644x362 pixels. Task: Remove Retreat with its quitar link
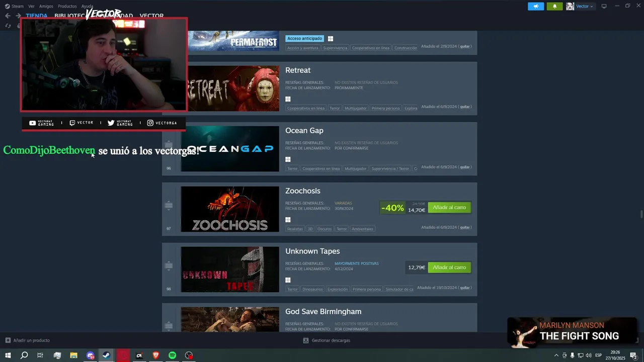coord(465,107)
